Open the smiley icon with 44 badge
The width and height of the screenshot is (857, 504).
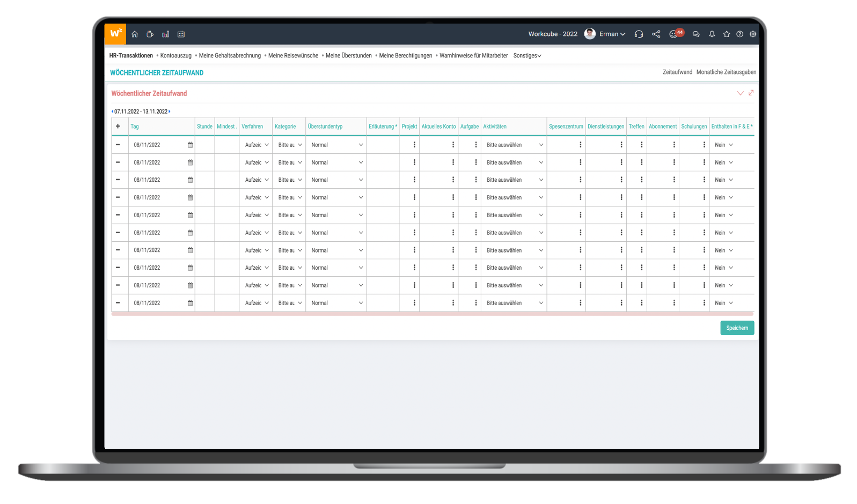click(676, 34)
